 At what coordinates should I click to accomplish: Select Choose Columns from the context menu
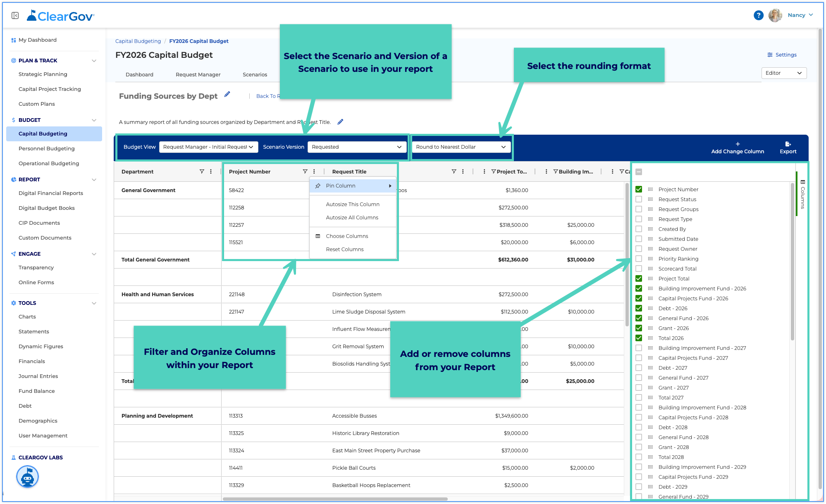[x=347, y=236]
